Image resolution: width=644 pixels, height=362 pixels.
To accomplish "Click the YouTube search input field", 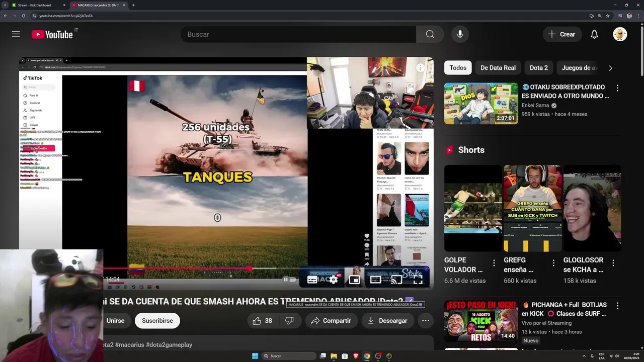I will coord(298,34).
